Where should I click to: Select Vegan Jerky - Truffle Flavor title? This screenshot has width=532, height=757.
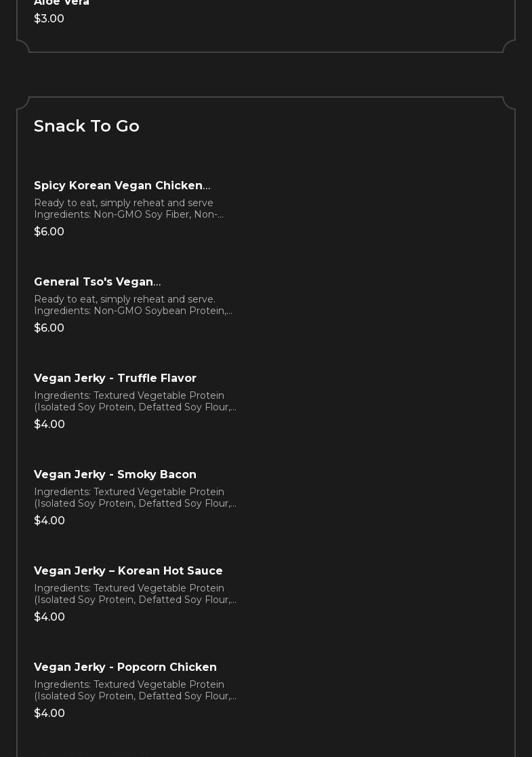click(x=115, y=378)
